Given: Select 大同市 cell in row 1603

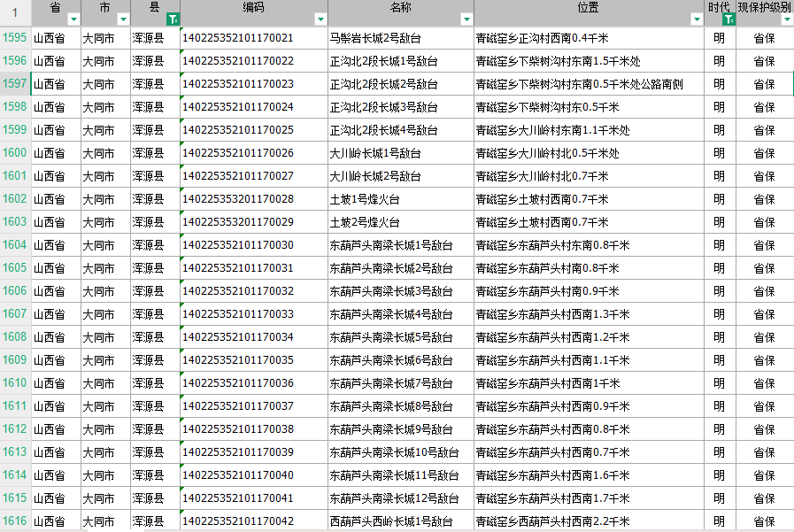Looking at the screenshot, I should [x=105, y=222].
